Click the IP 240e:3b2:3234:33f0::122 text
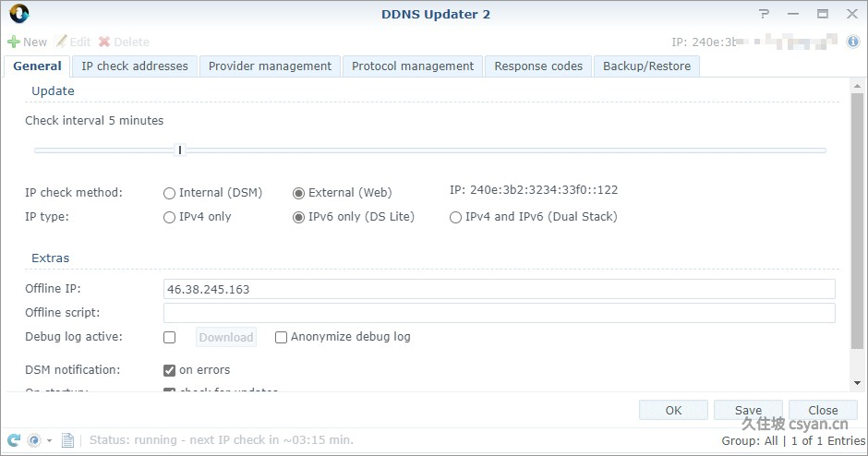Image resolution: width=868 pixels, height=456 pixels. point(534,190)
